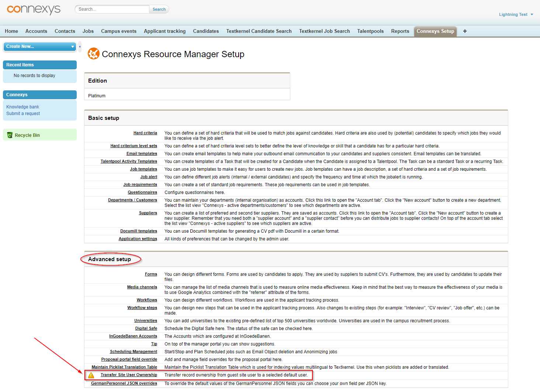540x392 pixels.
Task: Click the Recent Items panel header
Action: click(x=40, y=65)
